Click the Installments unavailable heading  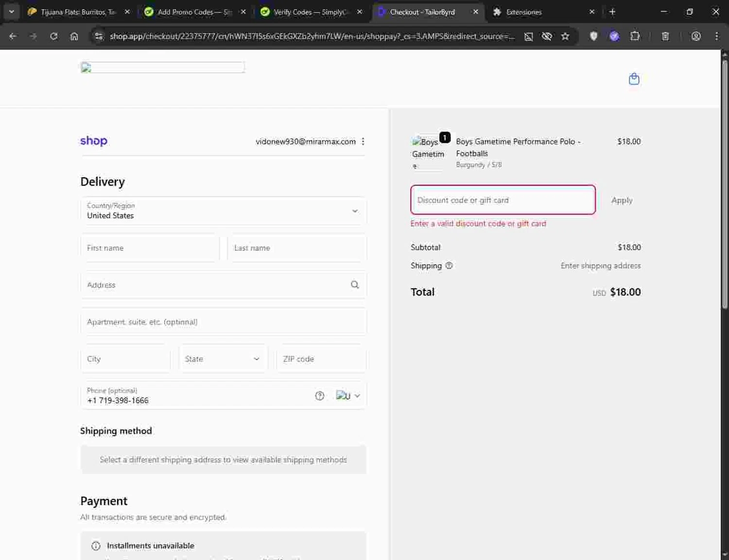(151, 546)
